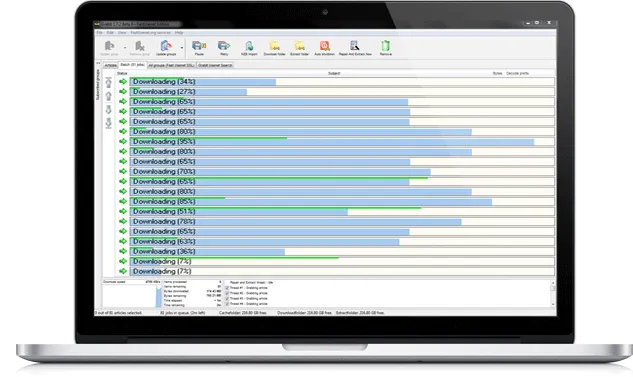
Task: Sort by the Decode prefs column header
Action: [x=517, y=73]
